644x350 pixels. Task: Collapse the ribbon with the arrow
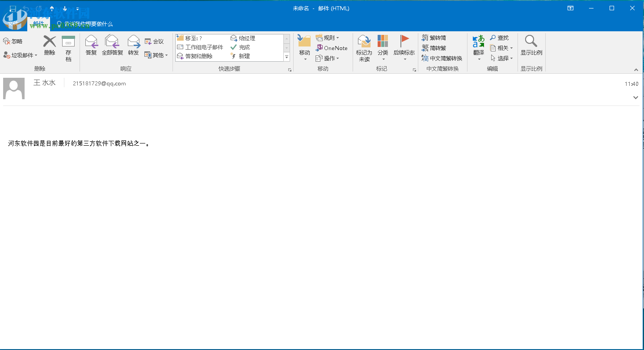[x=636, y=70]
